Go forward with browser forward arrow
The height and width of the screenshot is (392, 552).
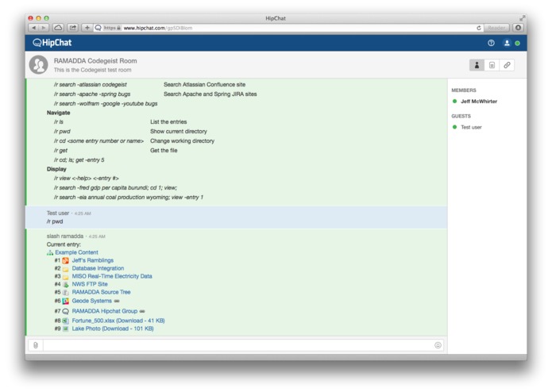pyautogui.click(x=44, y=28)
